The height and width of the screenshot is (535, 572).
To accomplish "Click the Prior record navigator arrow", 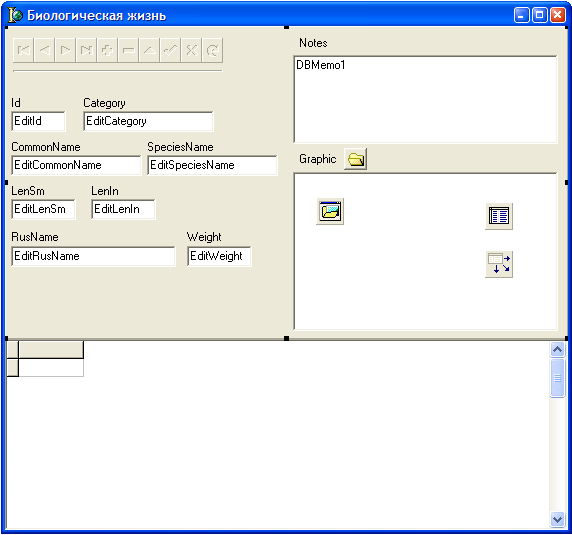I will (x=45, y=50).
